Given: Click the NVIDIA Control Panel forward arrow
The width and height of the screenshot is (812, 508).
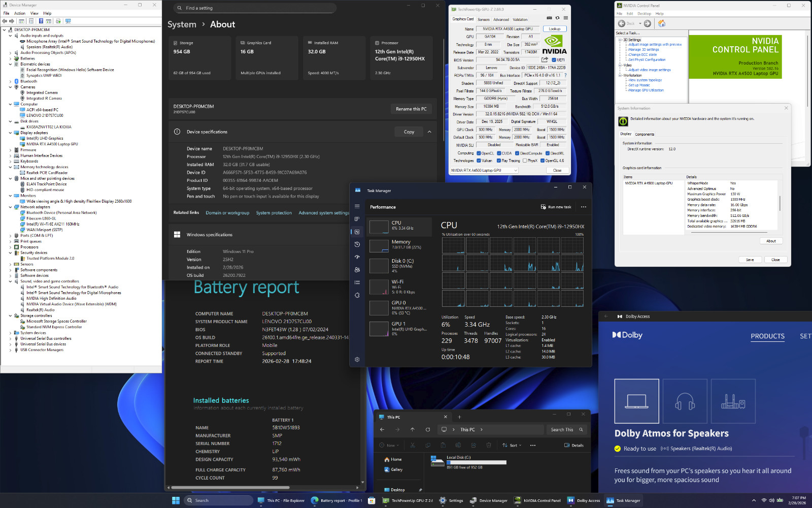Looking at the screenshot, I should (648, 23).
